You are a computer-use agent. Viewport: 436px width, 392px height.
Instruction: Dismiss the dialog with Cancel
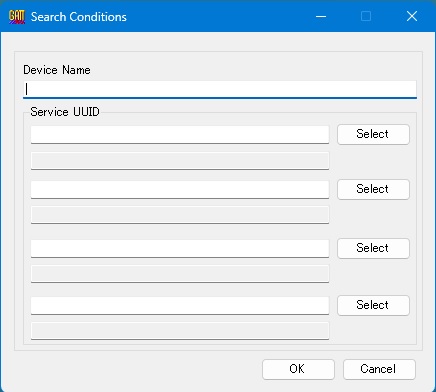click(x=379, y=369)
